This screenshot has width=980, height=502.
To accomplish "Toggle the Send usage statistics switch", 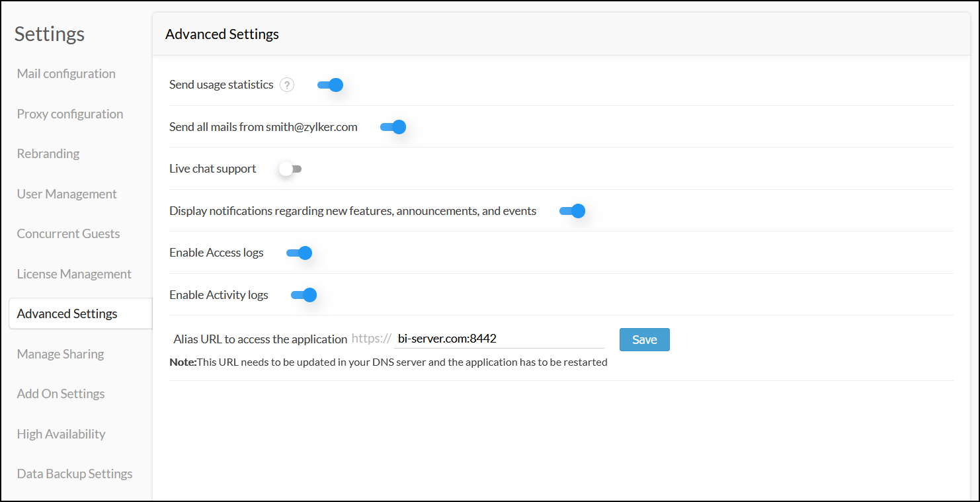I will point(331,85).
